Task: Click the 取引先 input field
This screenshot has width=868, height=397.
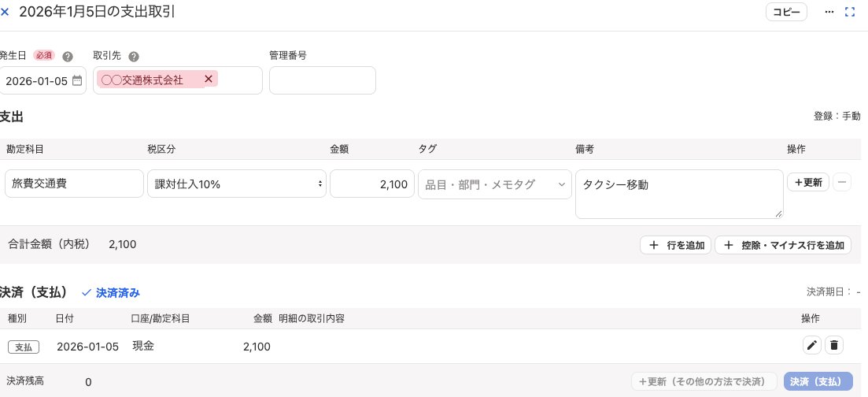Action: (178, 80)
